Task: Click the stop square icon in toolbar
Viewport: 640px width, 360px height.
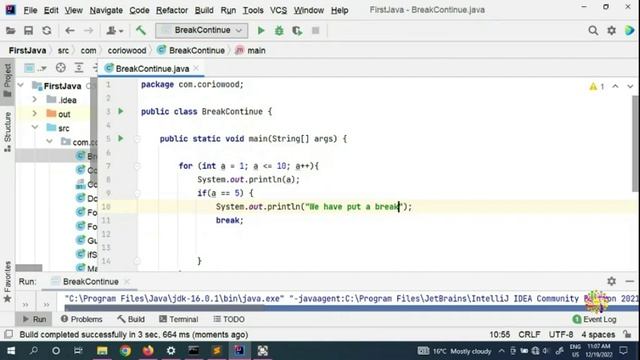Action: coord(316,31)
